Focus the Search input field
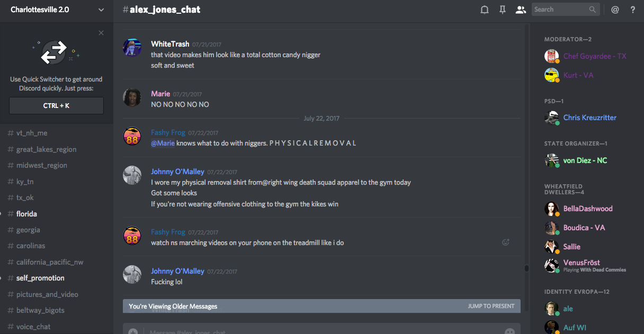Viewport: 644px width, 334px height. (559, 10)
